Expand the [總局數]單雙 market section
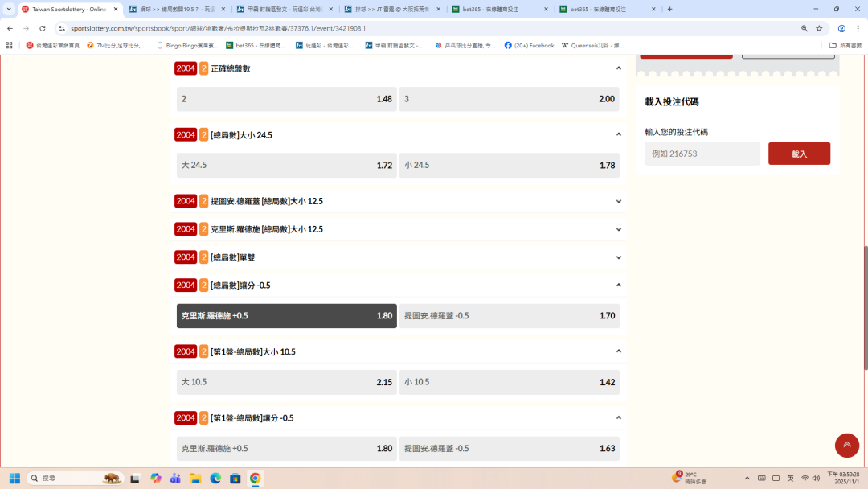Screen dimensions: 868x489 [x=619, y=257]
